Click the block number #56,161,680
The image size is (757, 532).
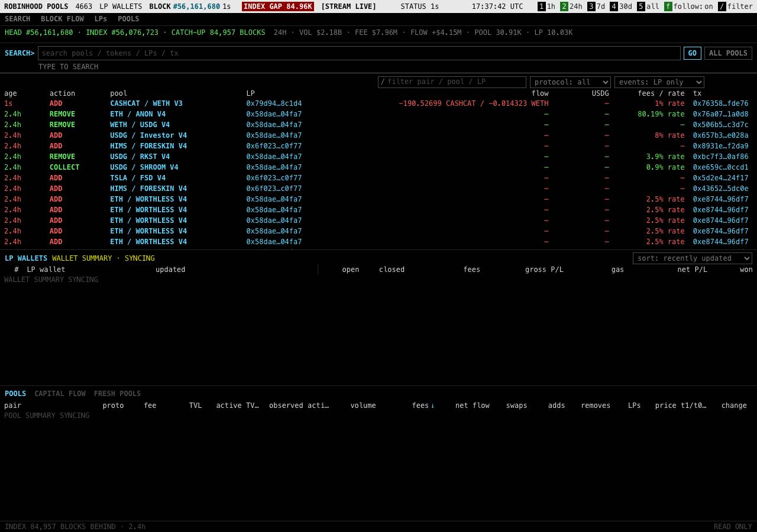(x=196, y=7)
